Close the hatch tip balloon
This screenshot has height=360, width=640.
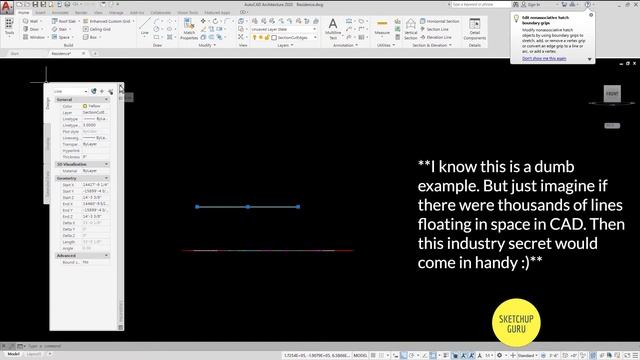(x=591, y=15)
